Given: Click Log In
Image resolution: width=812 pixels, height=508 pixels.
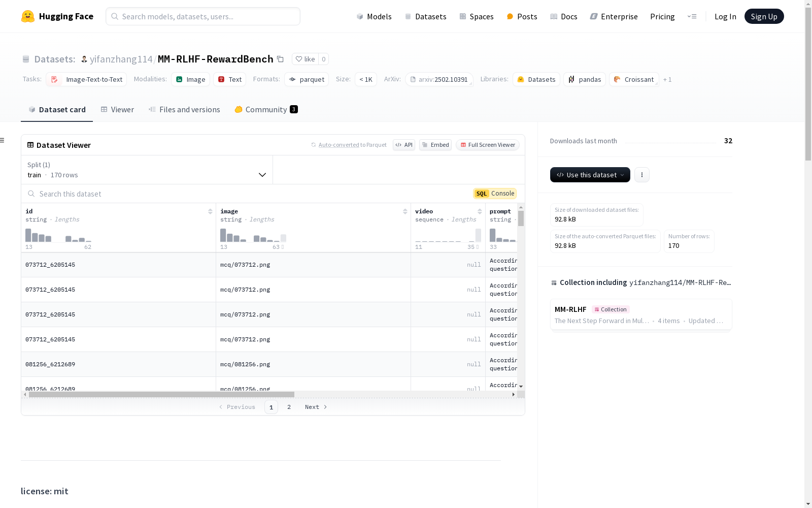Looking at the screenshot, I should [x=725, y=16].
